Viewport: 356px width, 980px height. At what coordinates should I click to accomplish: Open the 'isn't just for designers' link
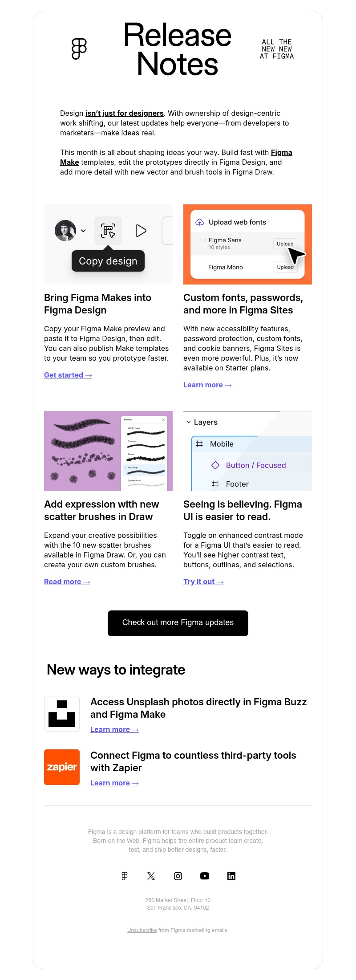[x=125, y=113]
